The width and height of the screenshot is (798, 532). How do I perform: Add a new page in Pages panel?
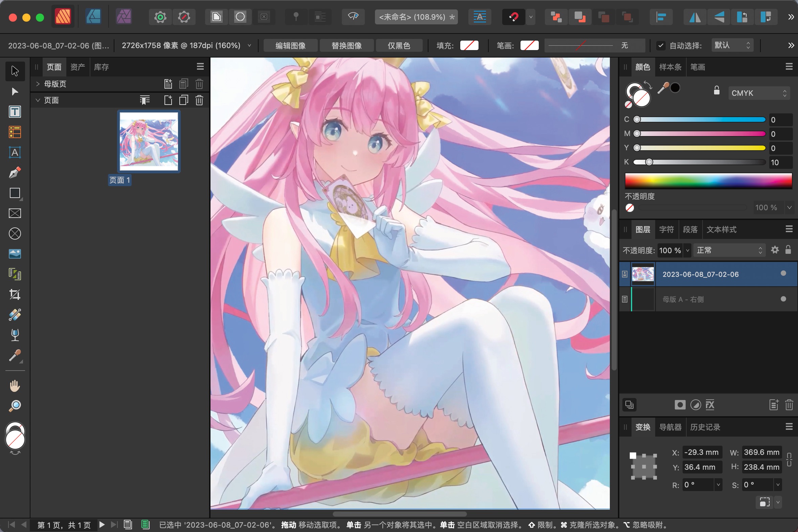point(168,101)
